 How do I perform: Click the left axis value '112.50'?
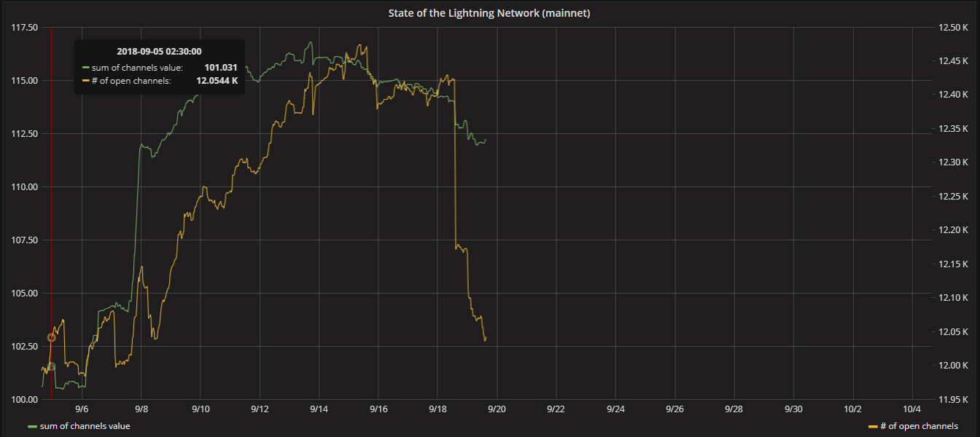pos(25,133)
